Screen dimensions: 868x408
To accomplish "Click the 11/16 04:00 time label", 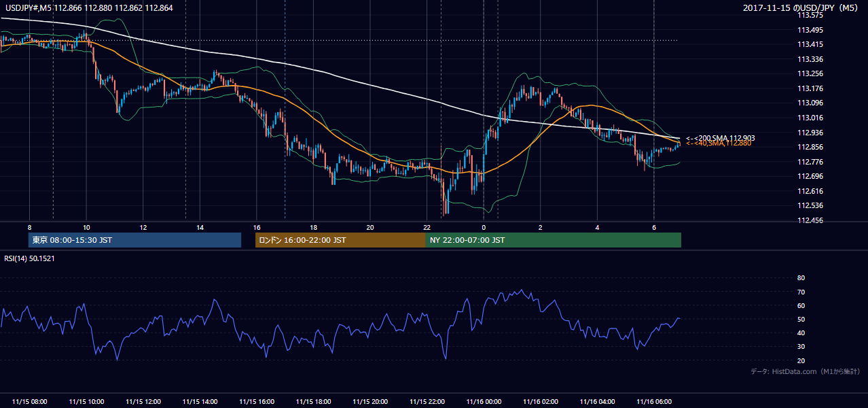I will coord(597,402).
